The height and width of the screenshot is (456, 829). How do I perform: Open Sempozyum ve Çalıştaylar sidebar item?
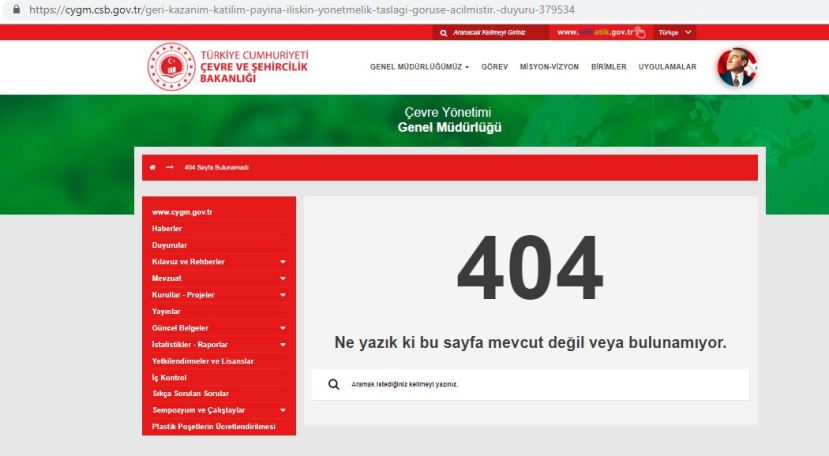[x=198, y=410]
